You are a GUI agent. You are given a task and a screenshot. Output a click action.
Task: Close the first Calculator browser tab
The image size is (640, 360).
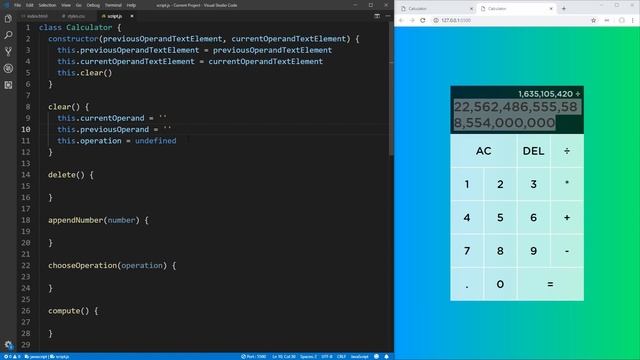tap(471, 8)
